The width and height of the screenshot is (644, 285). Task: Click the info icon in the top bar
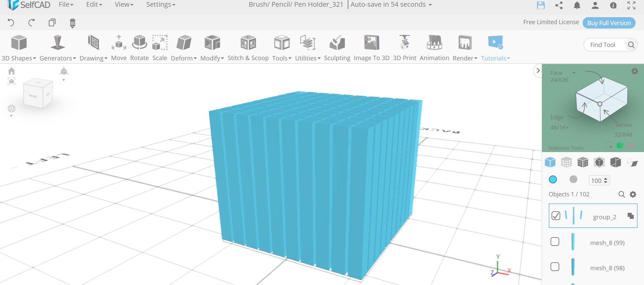coord(613,5)
